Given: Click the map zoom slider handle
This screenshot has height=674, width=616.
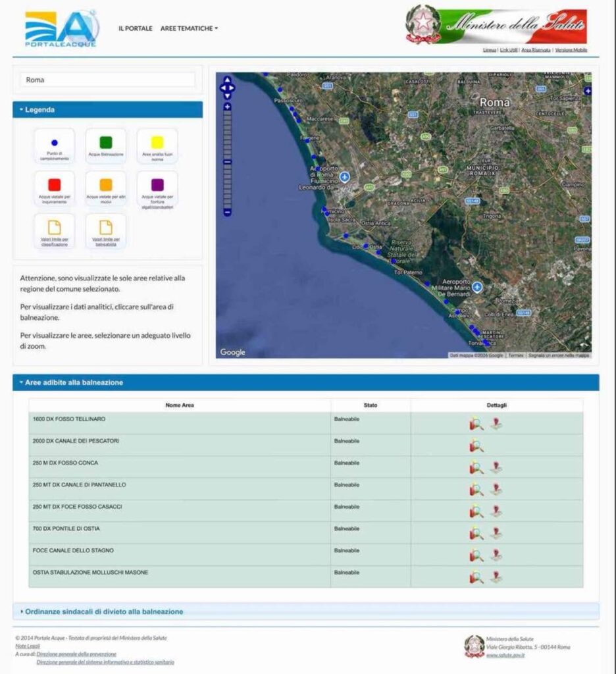Looking at the screenshot, I should (x=228, y=162).
